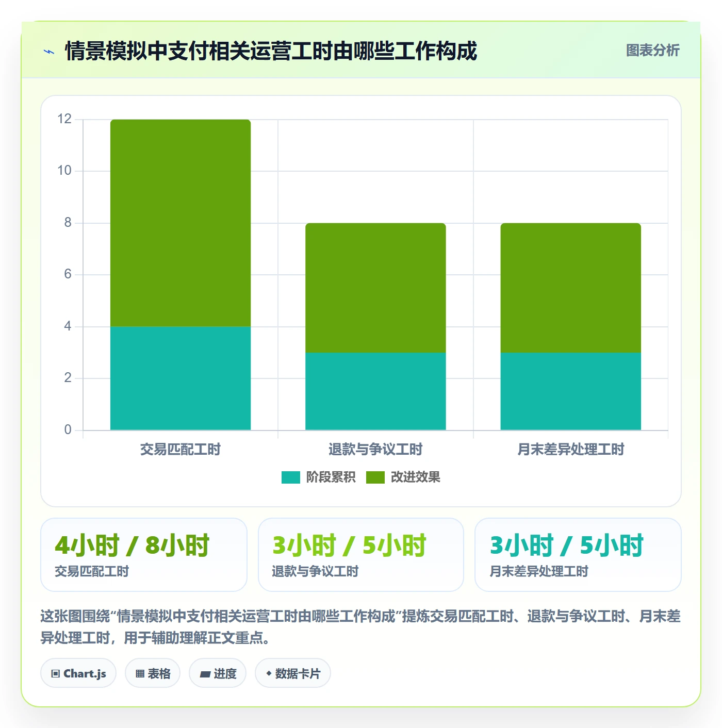Click the y-axis value 12
This screenshot has width=722, height=728.
(64, 119)
